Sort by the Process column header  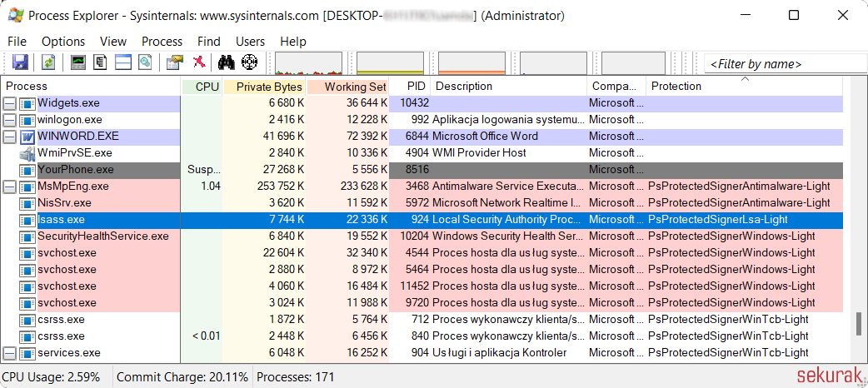(92, 87)
